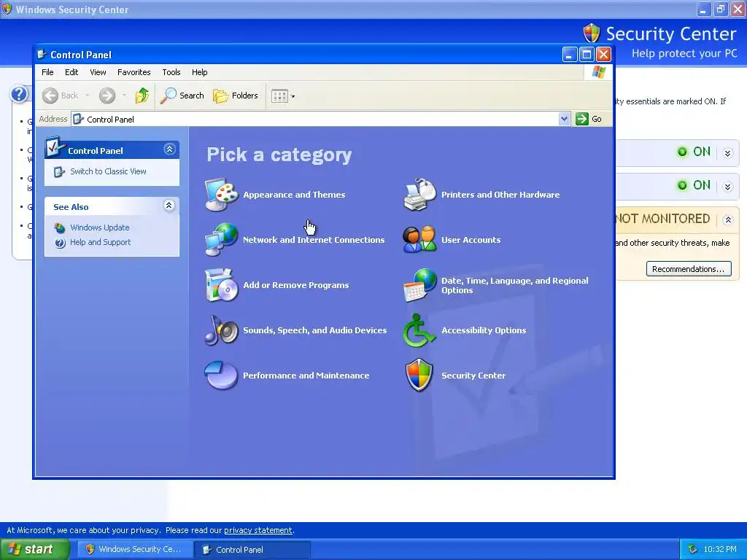
Task: Click the Go arrow button
Action: [x=582, y=119]
